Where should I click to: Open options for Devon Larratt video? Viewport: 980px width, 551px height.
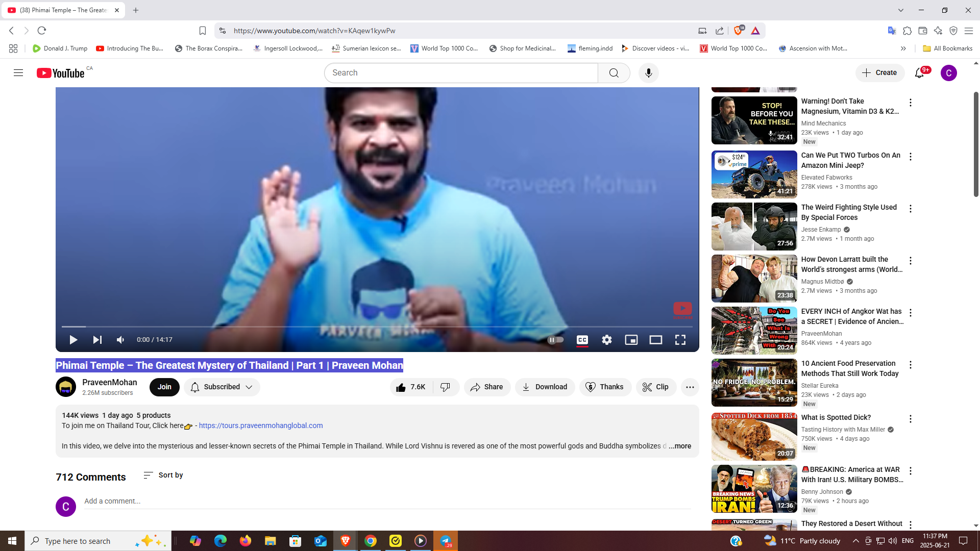point(910,261)
